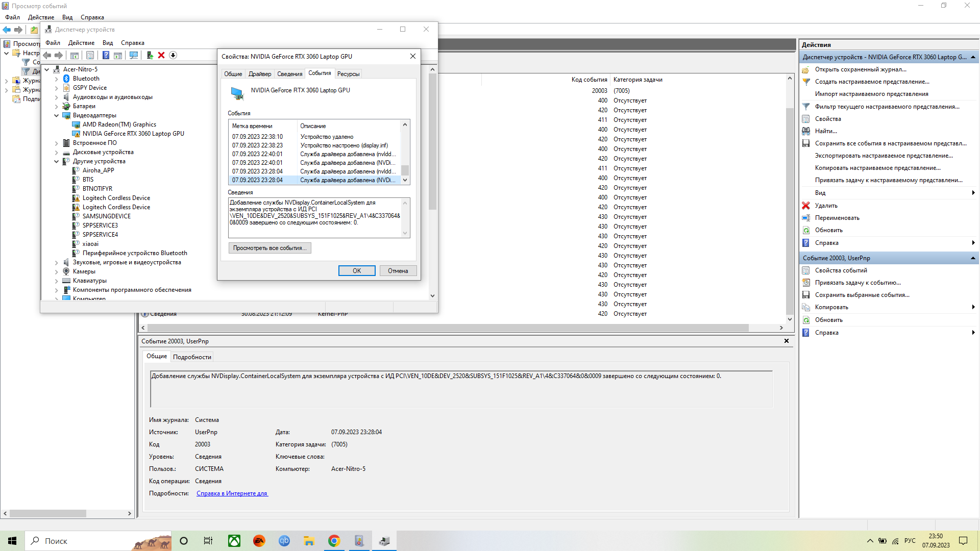Expand Bluetooth category in device tree

click(x=57, y=79)
